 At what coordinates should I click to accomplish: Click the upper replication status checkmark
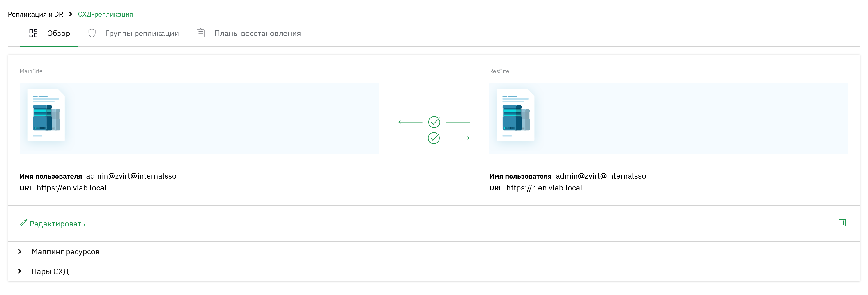(x=434, y=122)
